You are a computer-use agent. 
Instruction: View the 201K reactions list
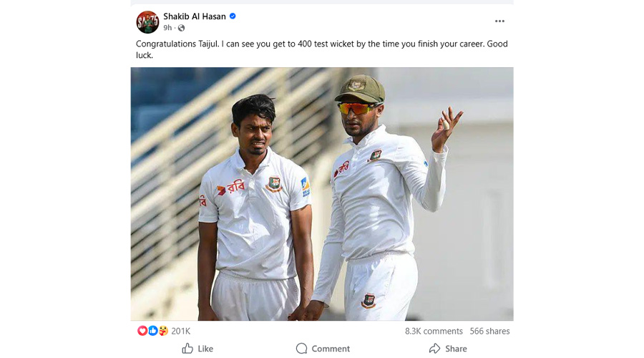[x=181, y=331]
